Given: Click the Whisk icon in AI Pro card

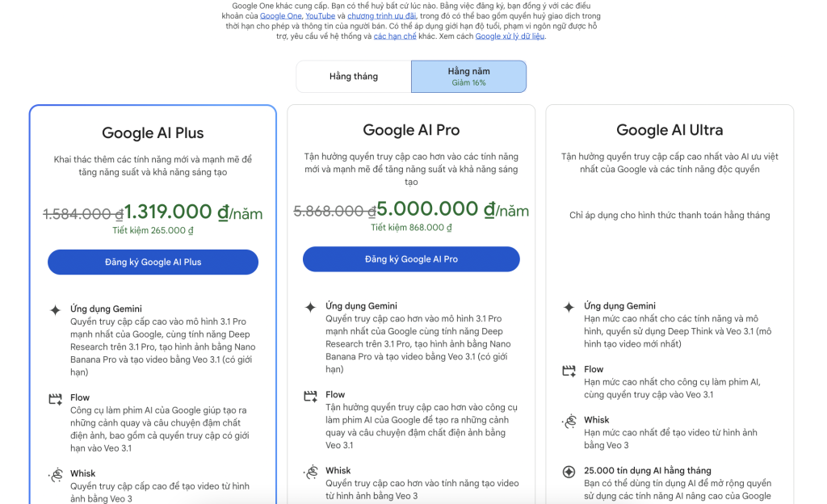Looking at the screenshot, I should pos(310,472).
